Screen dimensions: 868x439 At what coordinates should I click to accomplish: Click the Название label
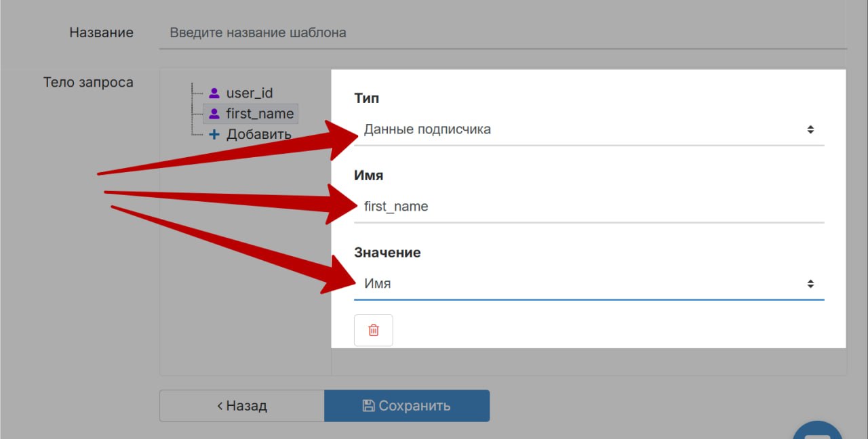click(x=101, y=33)
